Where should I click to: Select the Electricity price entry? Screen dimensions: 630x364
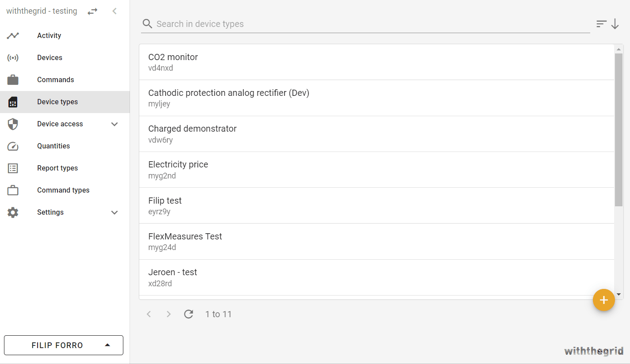click(376, 170)
